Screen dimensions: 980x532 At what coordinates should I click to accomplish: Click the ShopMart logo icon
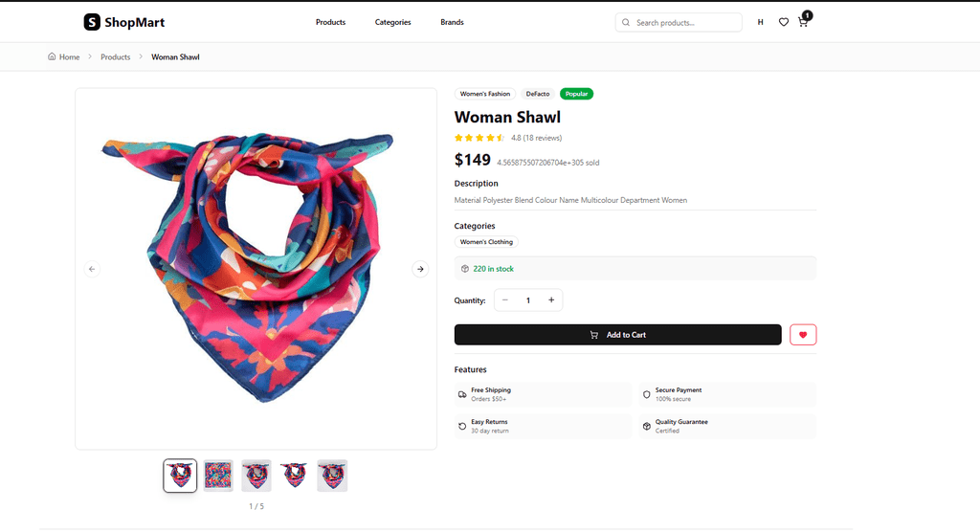pyautogui.click(x=92, y=22)
